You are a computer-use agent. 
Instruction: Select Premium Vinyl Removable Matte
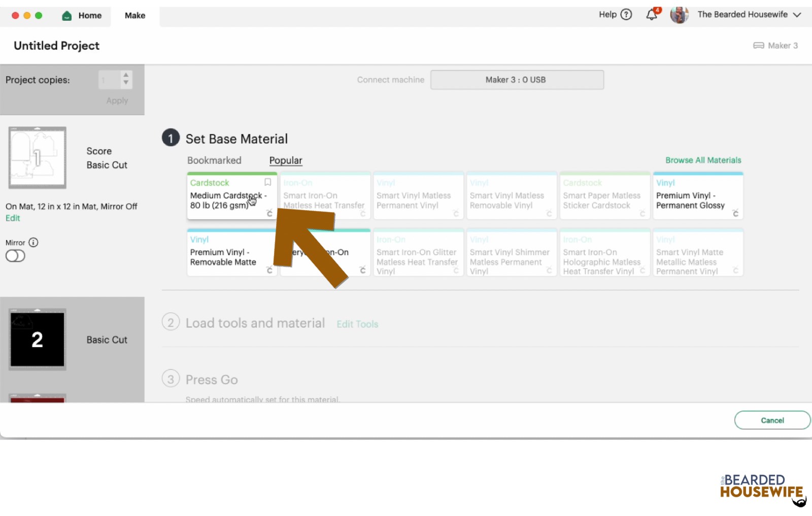pos(231,253)
